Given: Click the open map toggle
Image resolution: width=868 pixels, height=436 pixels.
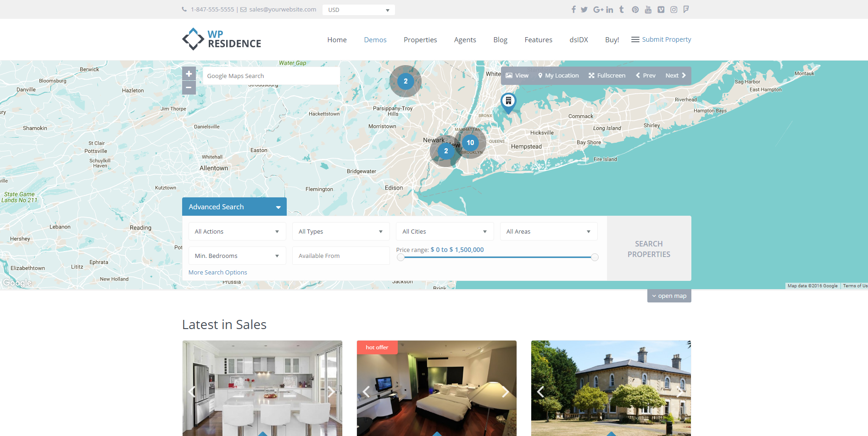Looking at the screenshot, I should pyautogui.click(x=669, y=296).
